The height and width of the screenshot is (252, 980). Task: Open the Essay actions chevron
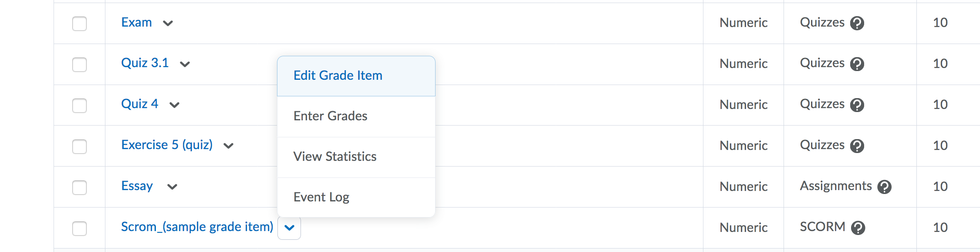click(x=172, y=187)
